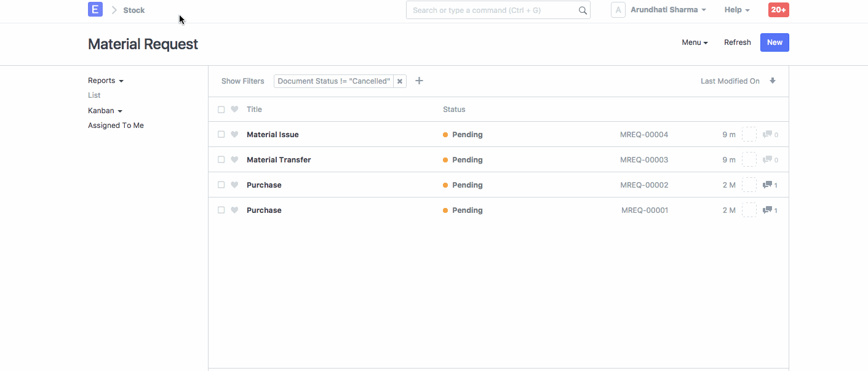Open search with the magnifying glass icon
868x371 pixels.
581,10
